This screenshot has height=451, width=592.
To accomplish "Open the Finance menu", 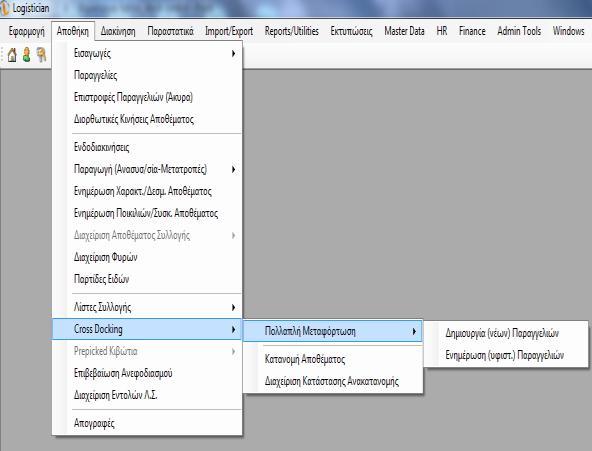I will (472, 31).
